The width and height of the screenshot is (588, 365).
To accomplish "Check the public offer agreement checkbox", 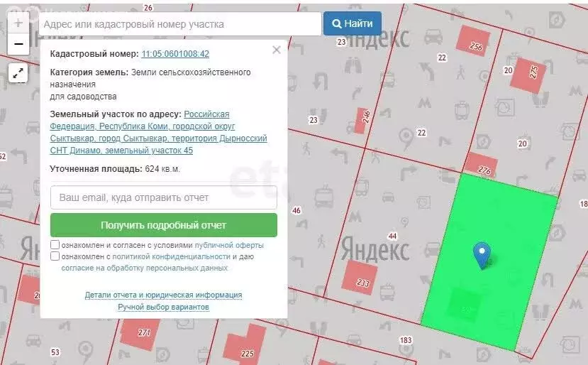I will (x=55, y=245).
